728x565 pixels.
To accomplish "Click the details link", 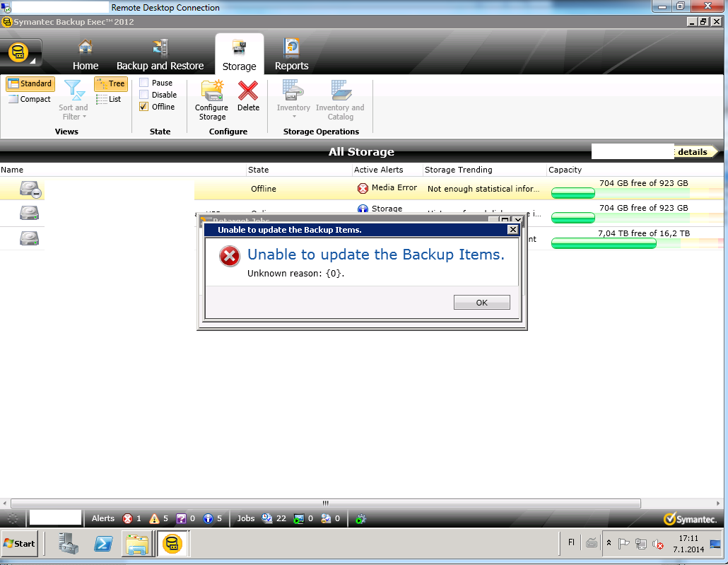I will click(693, 152).
